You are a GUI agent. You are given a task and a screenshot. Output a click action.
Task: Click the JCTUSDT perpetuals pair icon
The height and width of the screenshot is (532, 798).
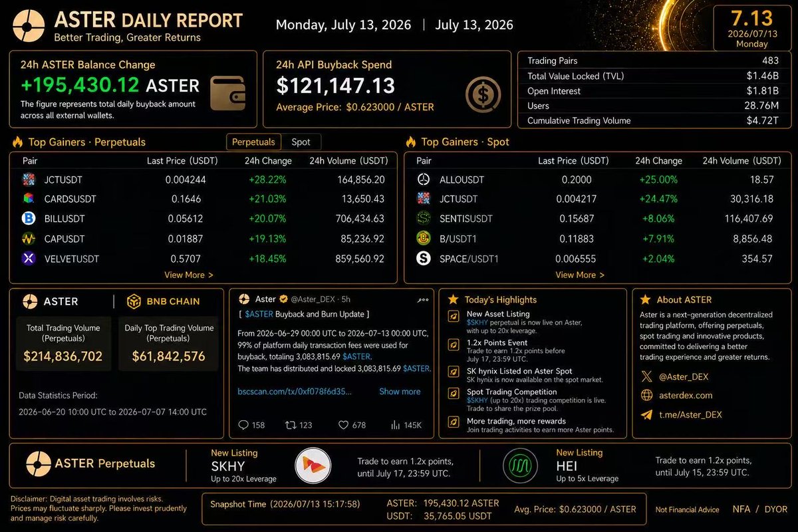29,180
